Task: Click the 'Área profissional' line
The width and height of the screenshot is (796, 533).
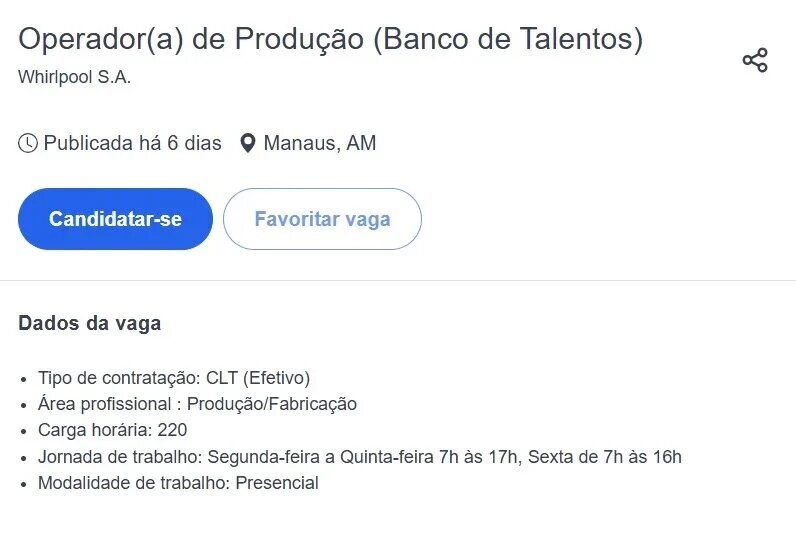Action: click(197, 404)
